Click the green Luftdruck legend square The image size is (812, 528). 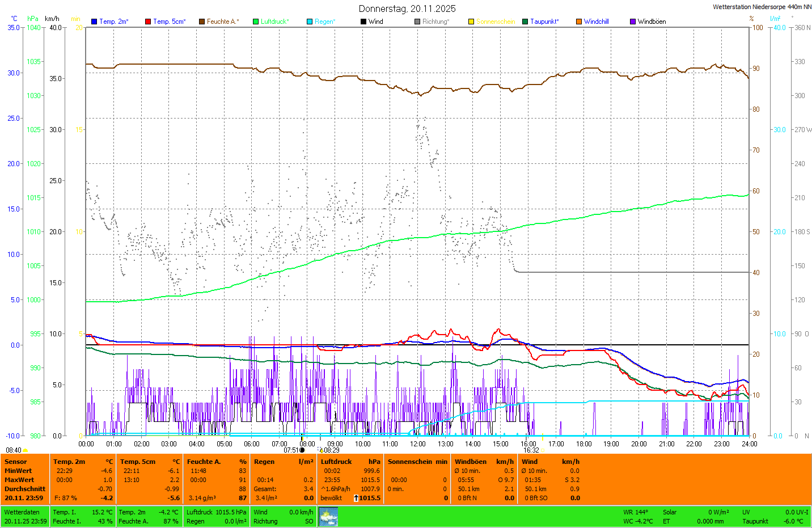[256, 22]
